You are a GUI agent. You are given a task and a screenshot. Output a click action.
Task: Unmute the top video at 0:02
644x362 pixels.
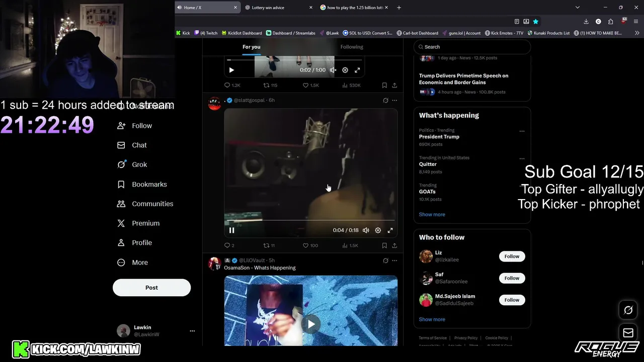pos(333,70)
